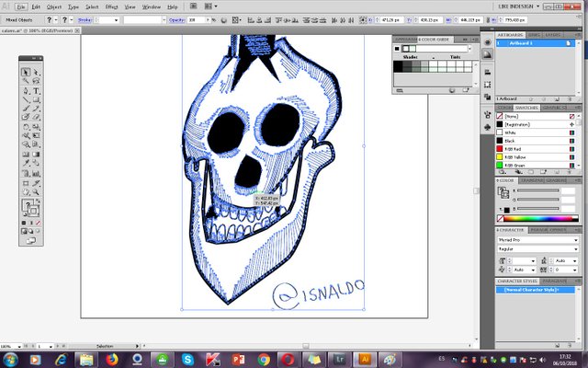The height and width of the screenshot is (368, 588).
Task: Select the Direct Selection tool
Action: click(x=37, y=72)
